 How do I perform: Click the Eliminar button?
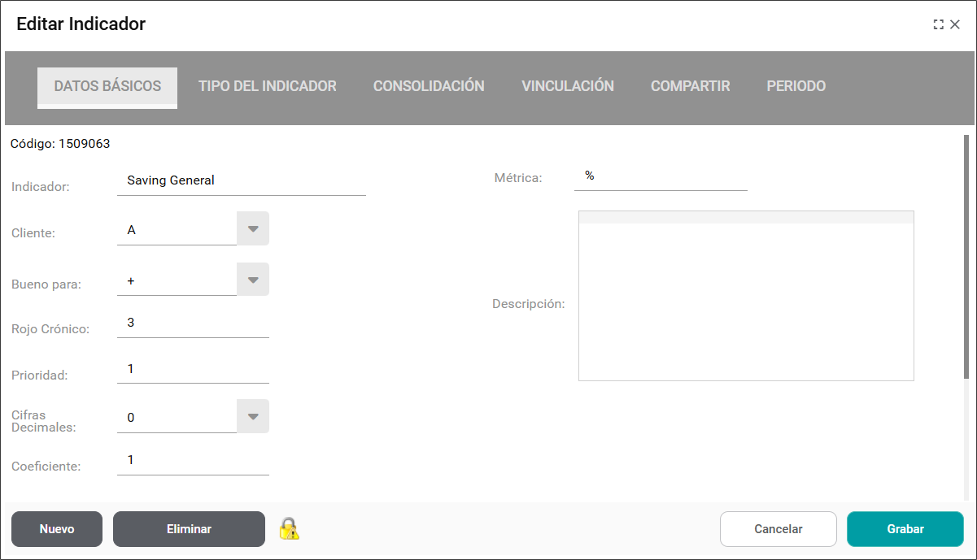pyautogui.click(x=189, y=529)
